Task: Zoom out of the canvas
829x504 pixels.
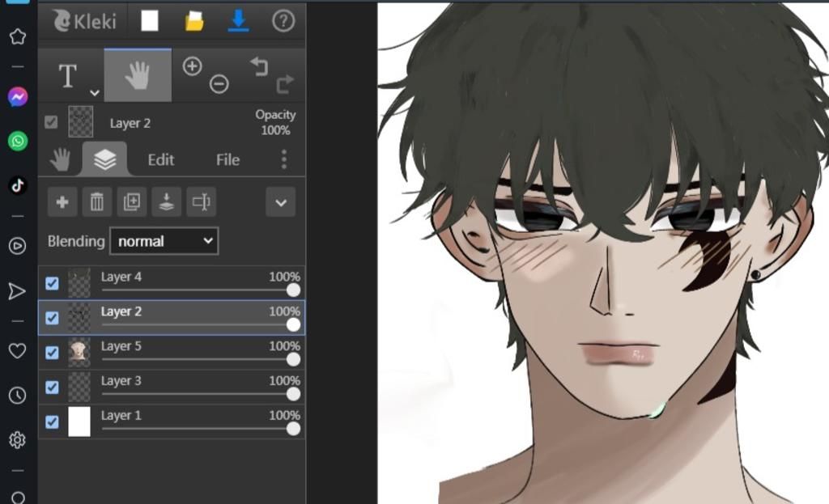Action: click(x=219, y=84)
